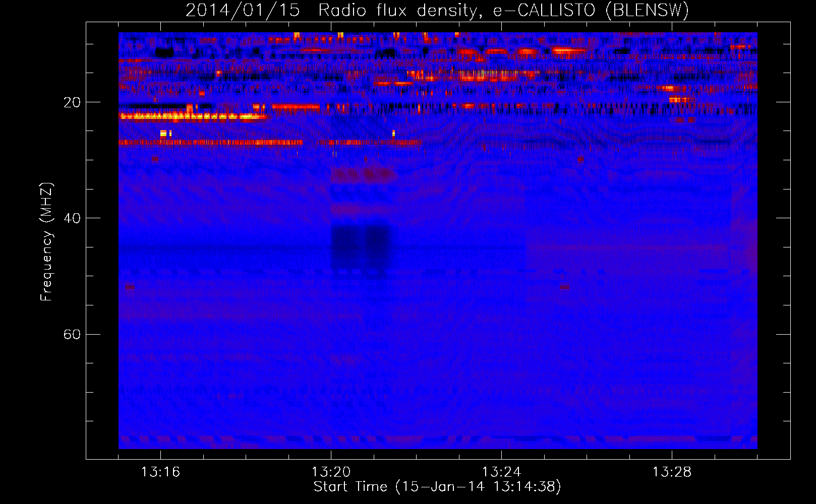Screen dimensions: 816x504
Task: Click the 'Start Time (15-Jan-14 13:14:38)' axis label
Action: (x=437, y=487)
